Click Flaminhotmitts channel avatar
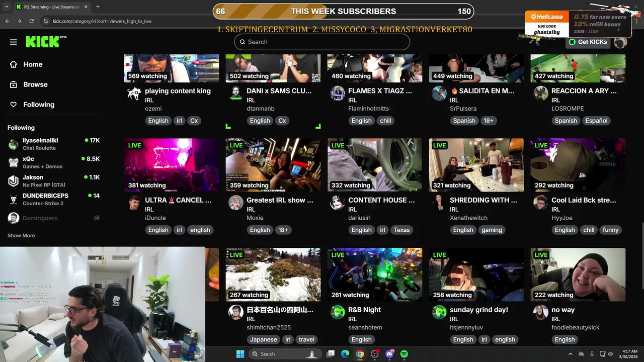Image resolution: width=644 pixels, height=362 pixels. click(x=338, y=94)
